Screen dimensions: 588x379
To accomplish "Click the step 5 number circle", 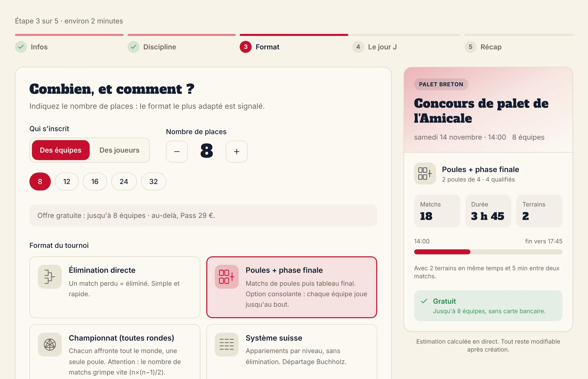I will pyautogui.click(x=470, y=47).
